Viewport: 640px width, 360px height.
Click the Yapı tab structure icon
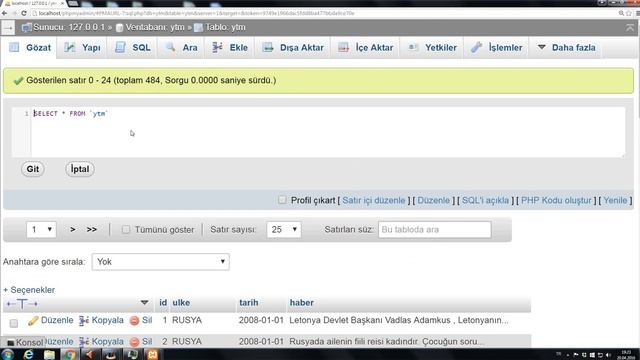click(70, 47)
